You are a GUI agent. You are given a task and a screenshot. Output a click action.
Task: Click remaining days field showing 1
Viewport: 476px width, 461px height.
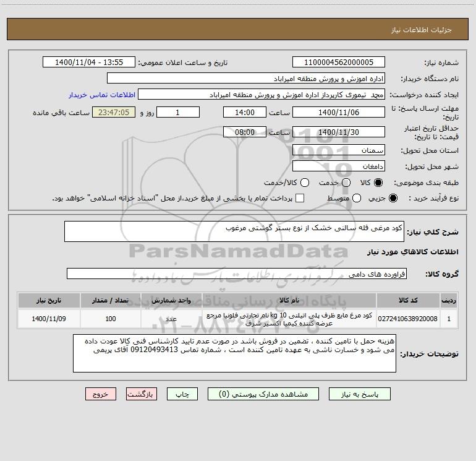pos(178,112)
